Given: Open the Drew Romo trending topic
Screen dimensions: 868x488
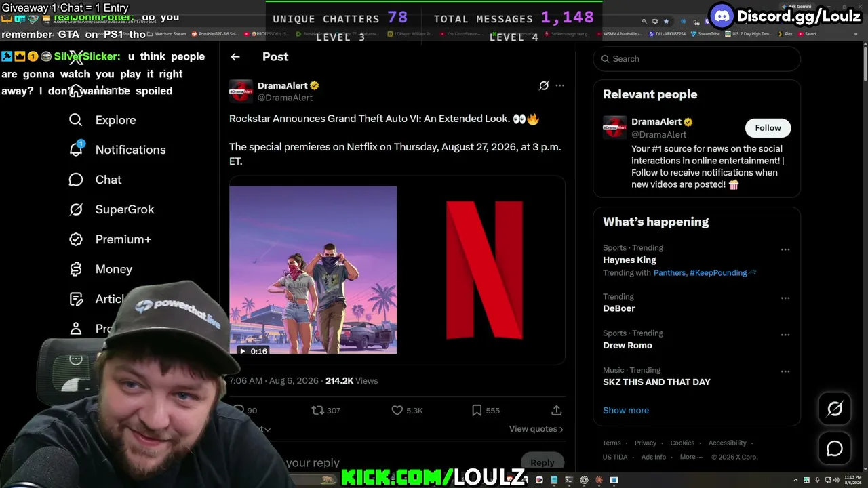Looking at the screenshot, I should tap(627, 345).
